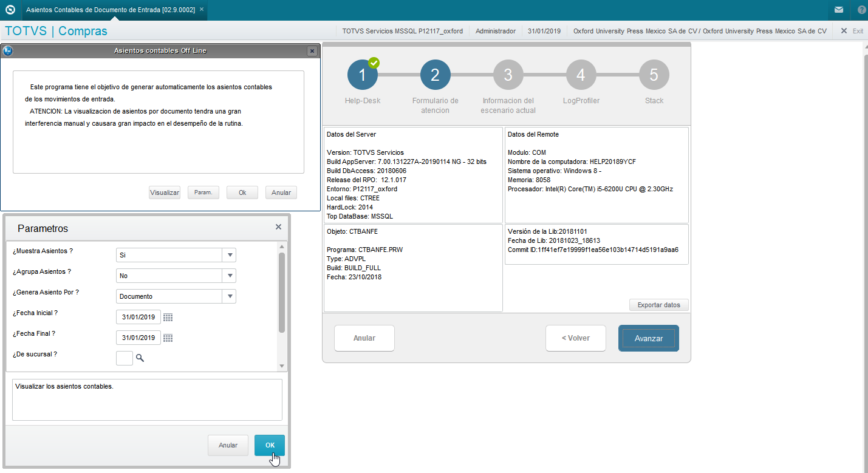
Task: Select wizard step 1 Help-Desk
Action: 363,75
